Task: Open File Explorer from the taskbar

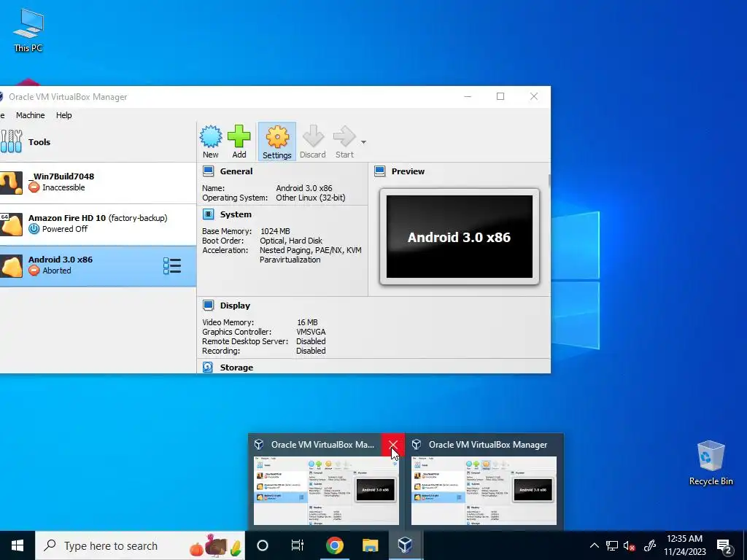Action: tap(370, 545)
